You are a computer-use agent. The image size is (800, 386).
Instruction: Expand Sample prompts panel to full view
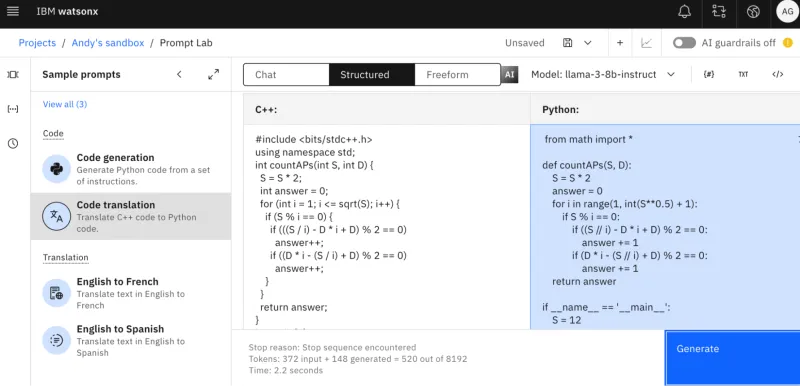coord(213,74)
